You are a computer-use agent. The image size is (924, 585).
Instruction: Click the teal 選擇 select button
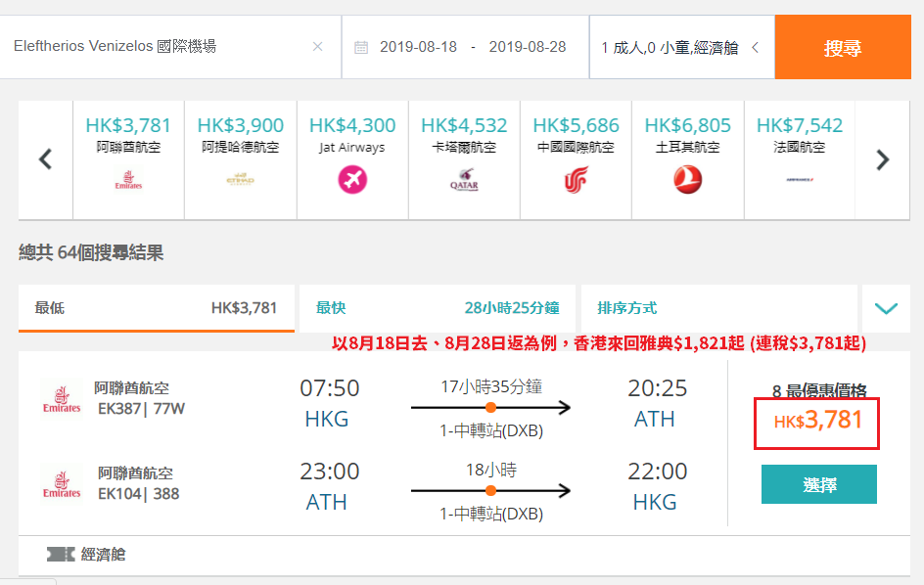(x=819, y=484)
